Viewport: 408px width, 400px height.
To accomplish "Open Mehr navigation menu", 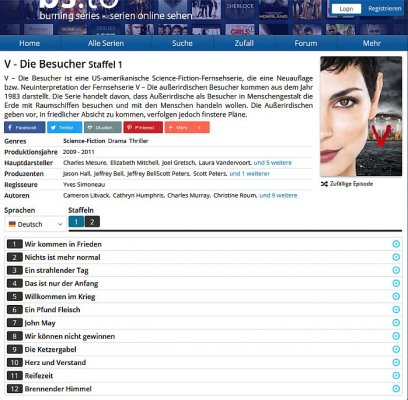I will 372,43.
